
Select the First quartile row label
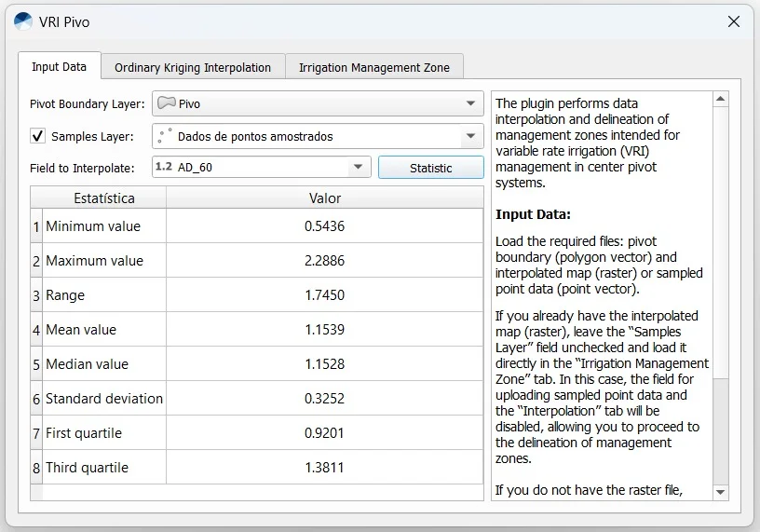click(x=104, y=432)
